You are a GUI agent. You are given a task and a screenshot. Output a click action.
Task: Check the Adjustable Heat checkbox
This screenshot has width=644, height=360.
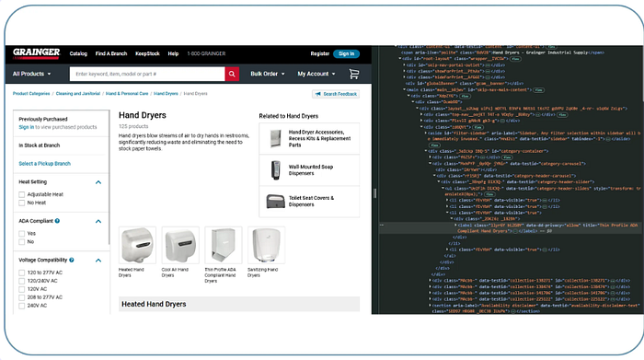(22, 195)
